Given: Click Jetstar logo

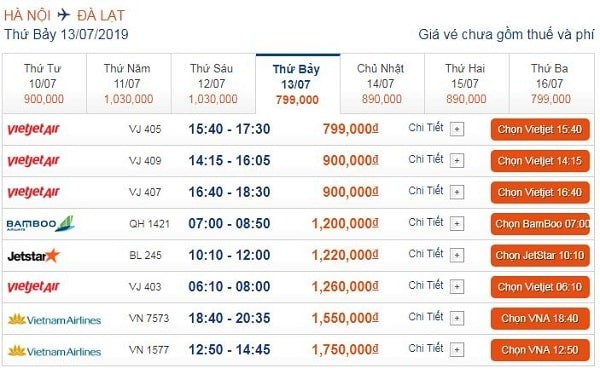Looking at the screenshot, I should (x=34, y=255).
